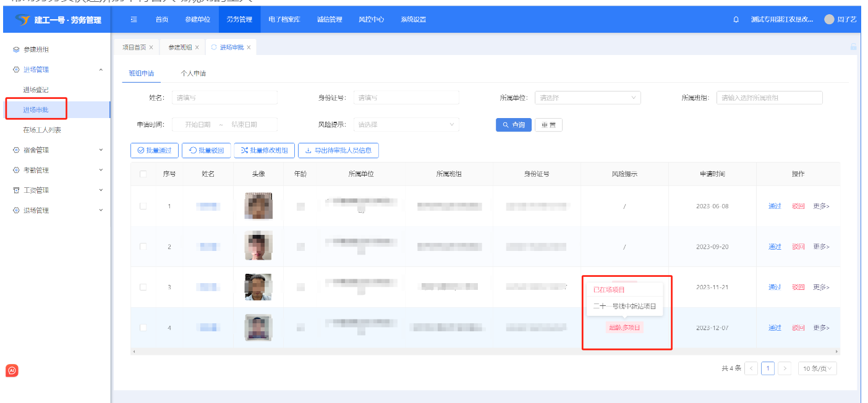
Task: Open 电子档案库 in the top menu
Action: [x=284, y=20]
